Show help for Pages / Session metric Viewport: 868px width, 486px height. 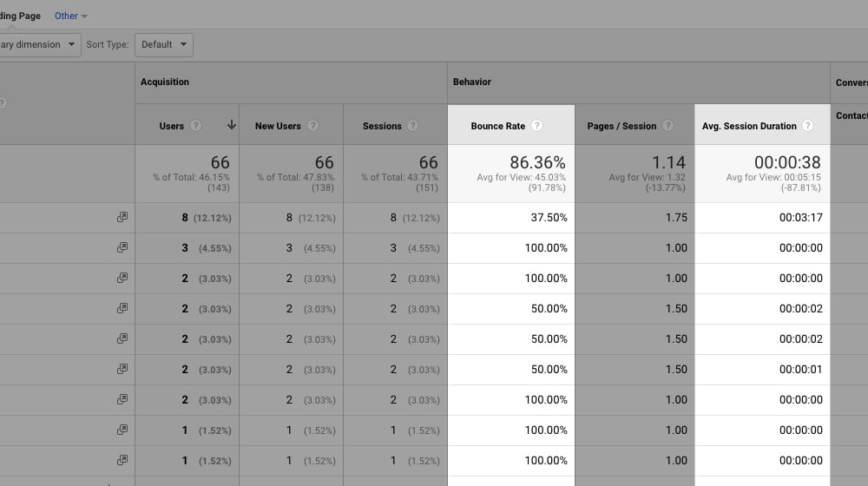(667, 126)
